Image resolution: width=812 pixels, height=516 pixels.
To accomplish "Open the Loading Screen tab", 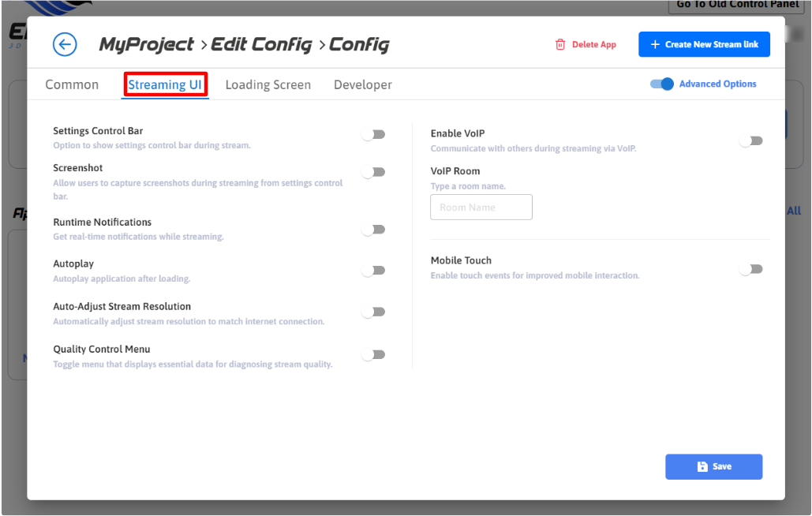I will (268, 85).
